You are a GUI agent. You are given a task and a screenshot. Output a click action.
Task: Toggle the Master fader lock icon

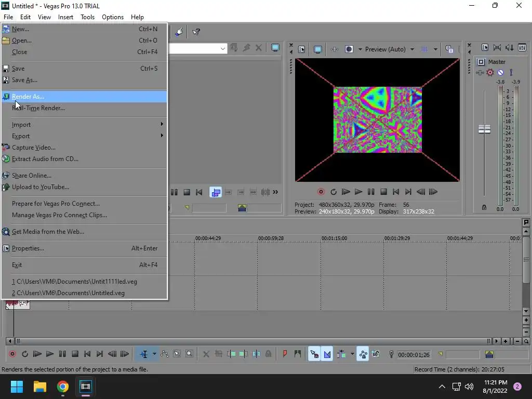click(x=484, y=207)
